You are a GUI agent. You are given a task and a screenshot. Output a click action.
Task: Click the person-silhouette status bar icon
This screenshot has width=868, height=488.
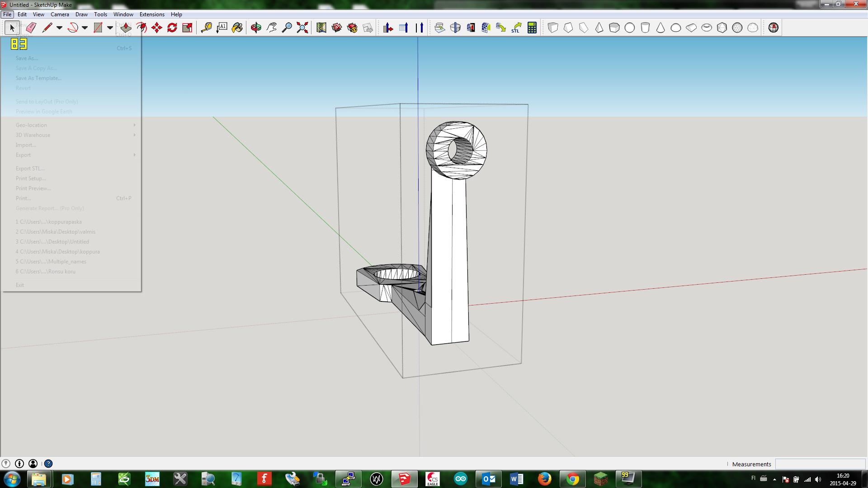pos(33,464)
